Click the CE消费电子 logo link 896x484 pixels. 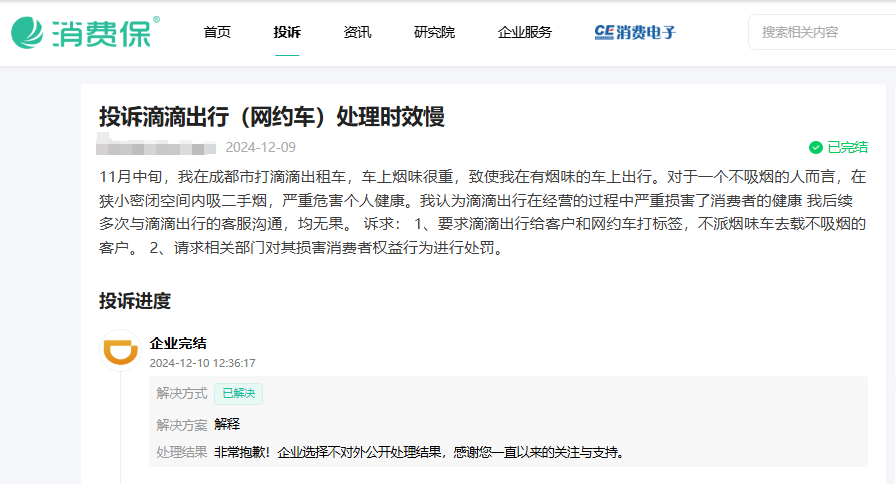click(x=635, y=33)
